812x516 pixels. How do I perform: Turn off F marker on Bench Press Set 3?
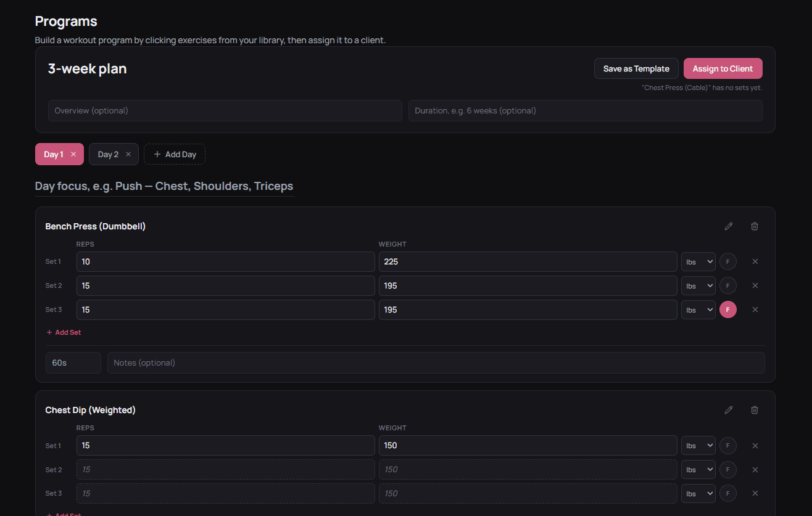point(728,309)
